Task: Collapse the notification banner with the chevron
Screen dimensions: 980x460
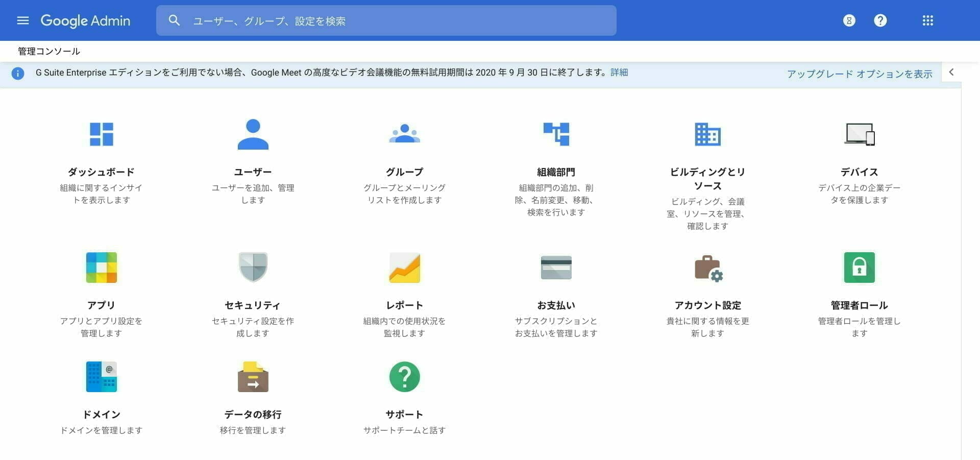Action: 951,72
